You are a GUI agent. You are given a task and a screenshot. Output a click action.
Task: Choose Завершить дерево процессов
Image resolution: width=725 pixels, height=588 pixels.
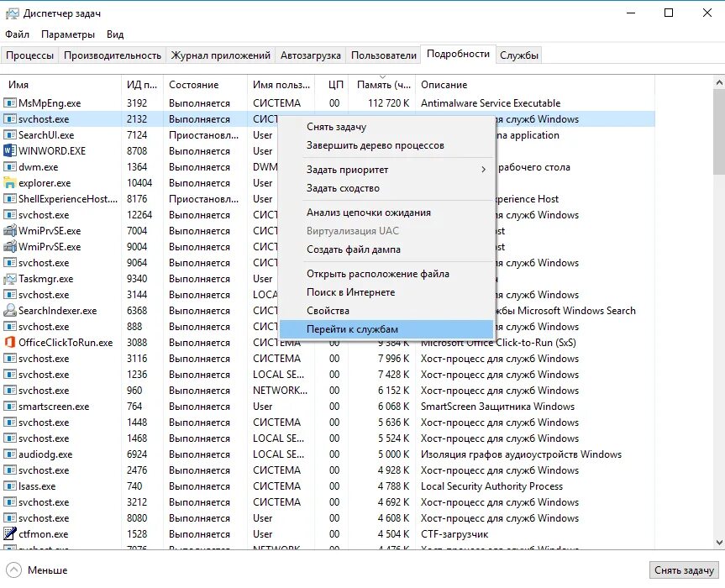(x=386, y=145)
